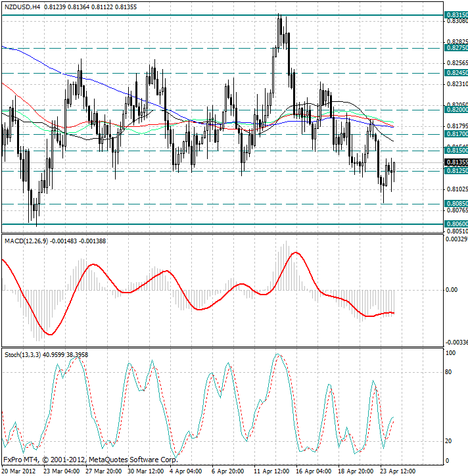Image resolution: width=468 pixels, height=476 pixels.
Task: Select the 0.8085 support level label
Action: pyautogui.click(x=456, y=204)
